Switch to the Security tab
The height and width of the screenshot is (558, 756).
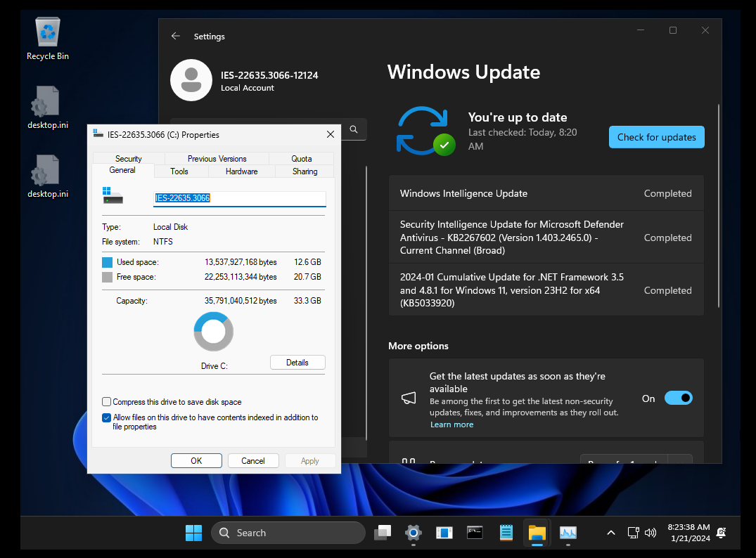128,159
